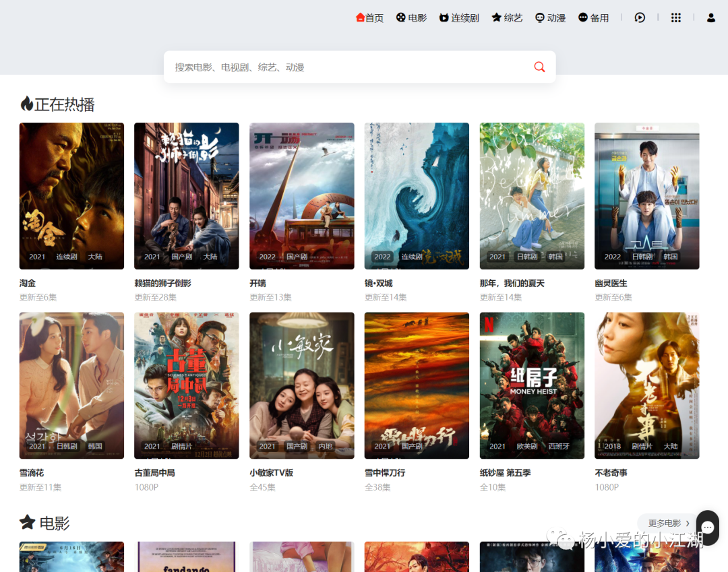728x572 pixels.
Task: Open the floating chat bubble button
Action: 707,527
